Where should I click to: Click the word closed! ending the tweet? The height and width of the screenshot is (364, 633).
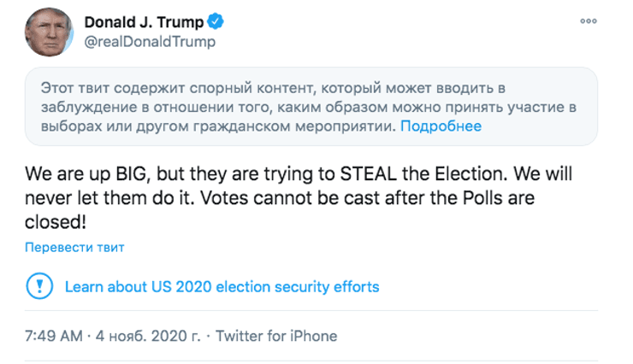[56, 222]
